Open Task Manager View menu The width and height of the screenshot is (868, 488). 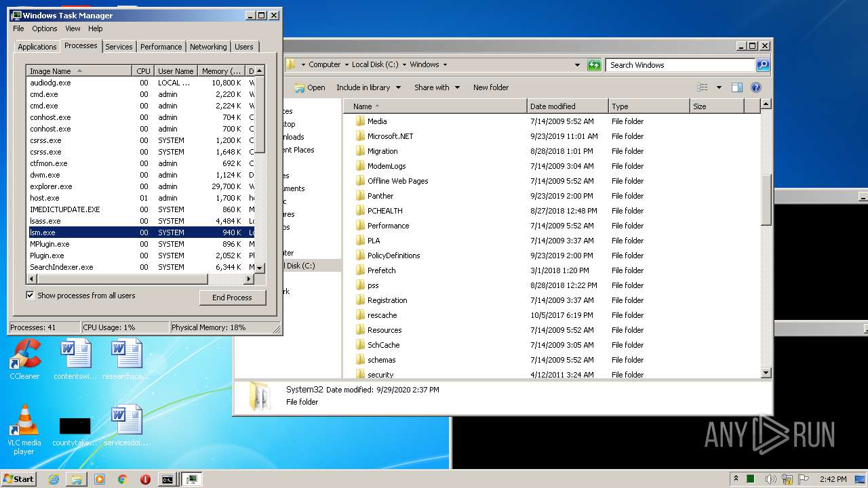(73, 28)
